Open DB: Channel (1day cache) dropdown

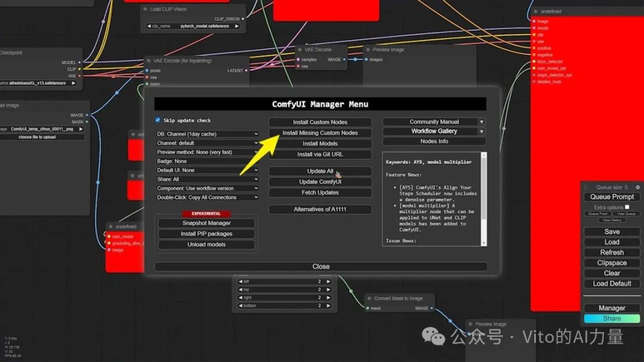click(x=207, y=134)
